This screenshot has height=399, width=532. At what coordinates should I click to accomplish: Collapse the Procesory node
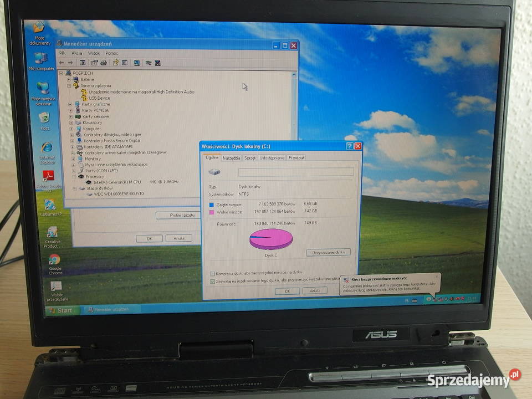74,176
